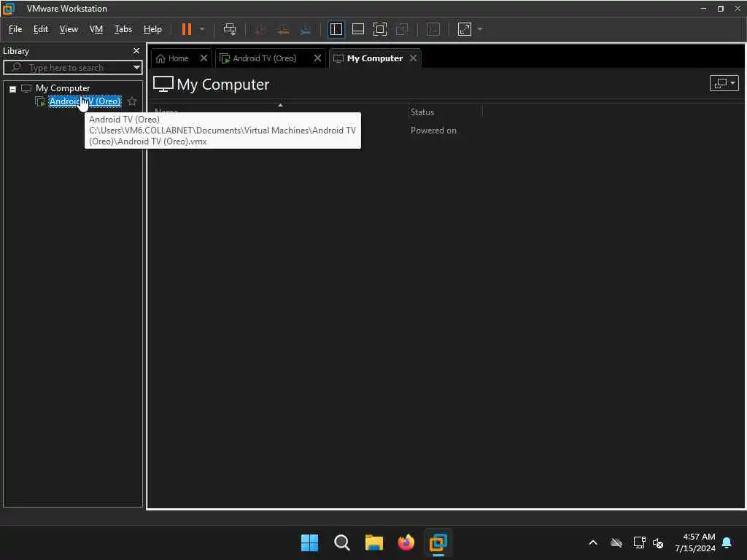Viewport: 747px width, 560px height.
Task: Open the Help menu
Action: pyautogui.click(x=152, y=29)
